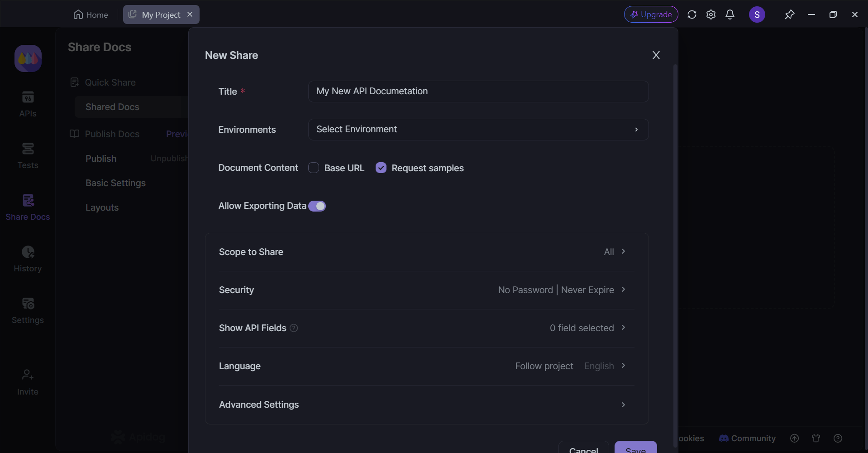Click into the Title input field
This screenshot has height=453, width=868.
point(478,92)
